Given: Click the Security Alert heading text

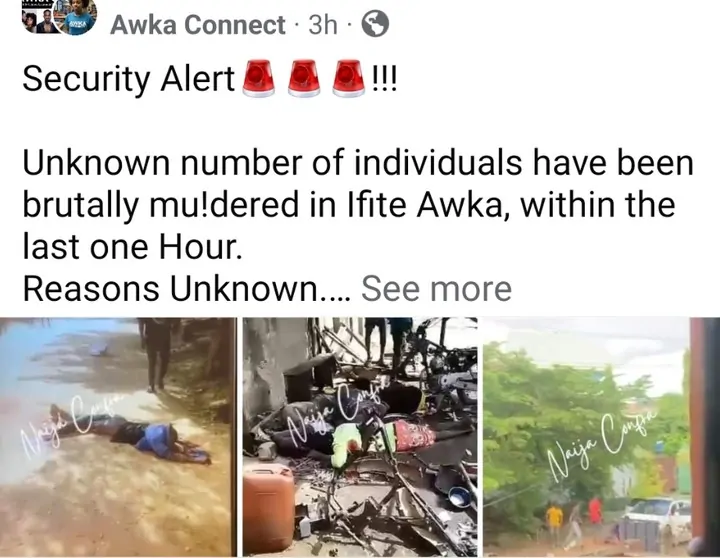Looking at the screenshot, I should click(x=129, y=79).
